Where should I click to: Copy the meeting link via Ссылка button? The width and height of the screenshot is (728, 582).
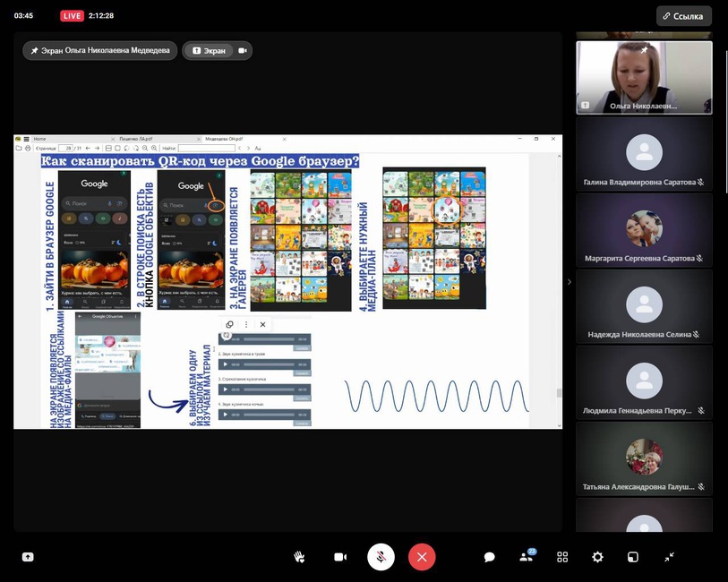point(683,16)
